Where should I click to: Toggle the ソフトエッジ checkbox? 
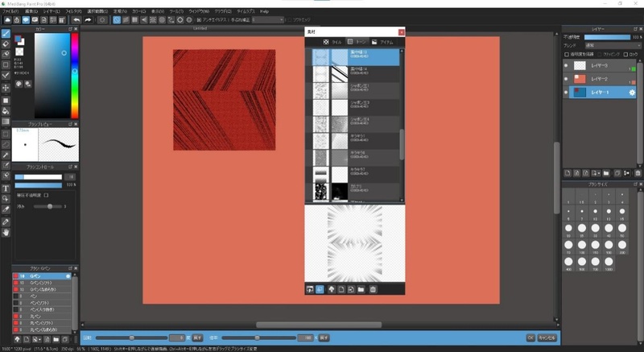click(x=290, y=19)
